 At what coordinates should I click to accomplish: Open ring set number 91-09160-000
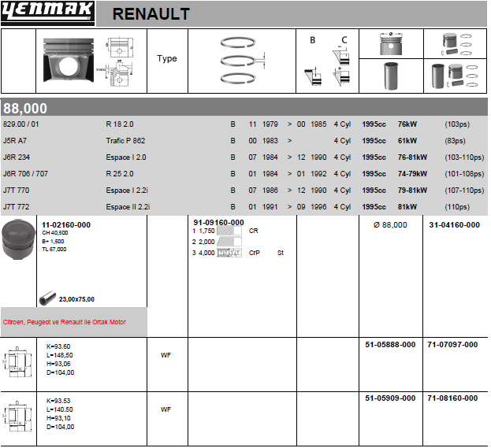(218, 223)
